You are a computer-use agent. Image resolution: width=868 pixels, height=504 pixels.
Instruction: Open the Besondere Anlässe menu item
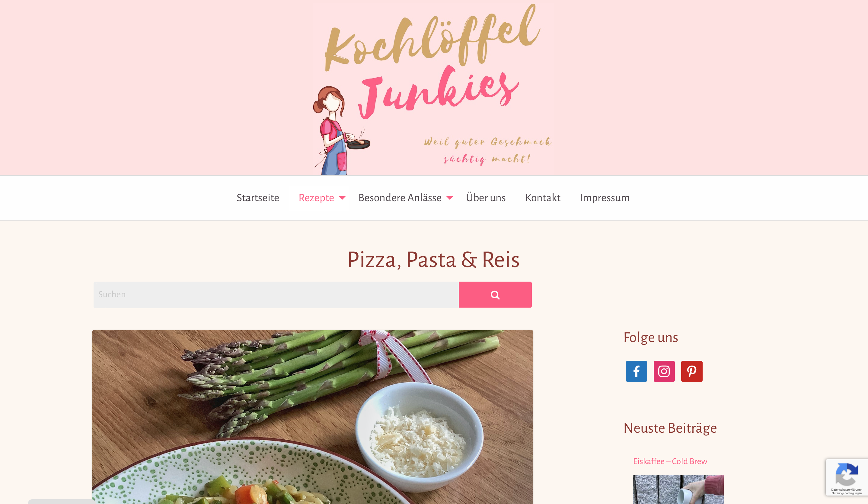[400, 198]
